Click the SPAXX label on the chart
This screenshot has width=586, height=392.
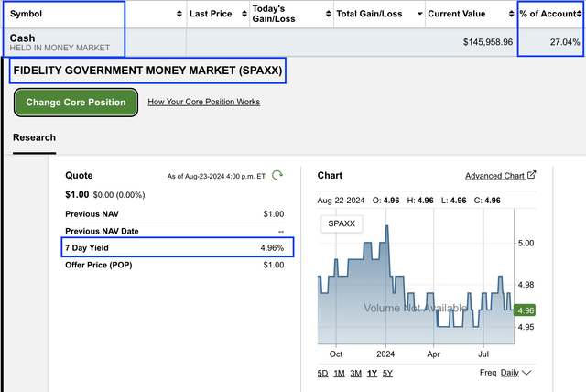point(342,223)
